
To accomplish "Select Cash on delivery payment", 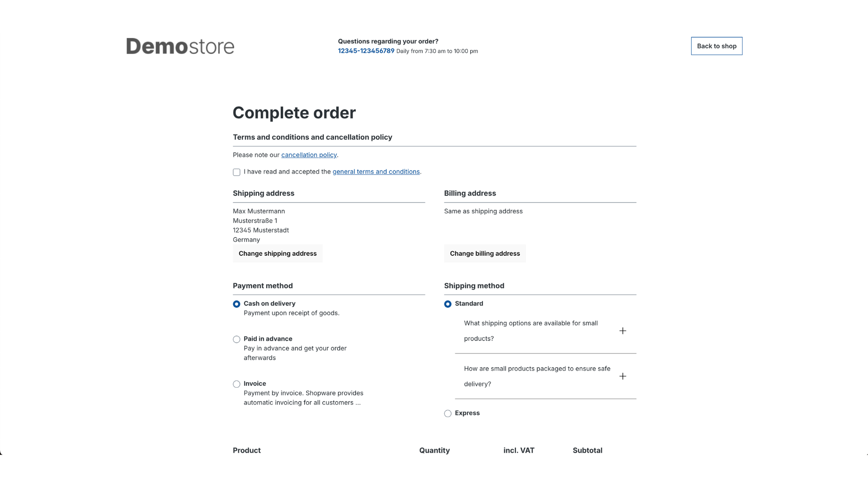I will point(236,304).
